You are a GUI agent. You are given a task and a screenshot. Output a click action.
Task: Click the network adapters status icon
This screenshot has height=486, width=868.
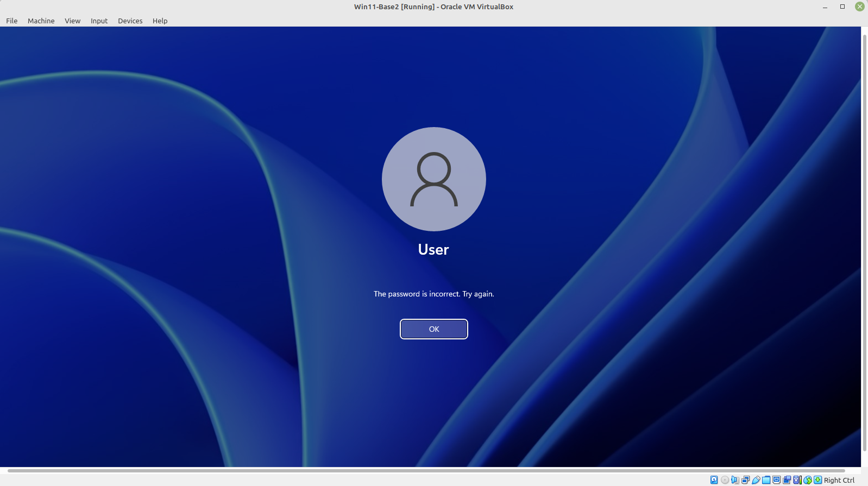pyautogui.click(x=745, y=480)
